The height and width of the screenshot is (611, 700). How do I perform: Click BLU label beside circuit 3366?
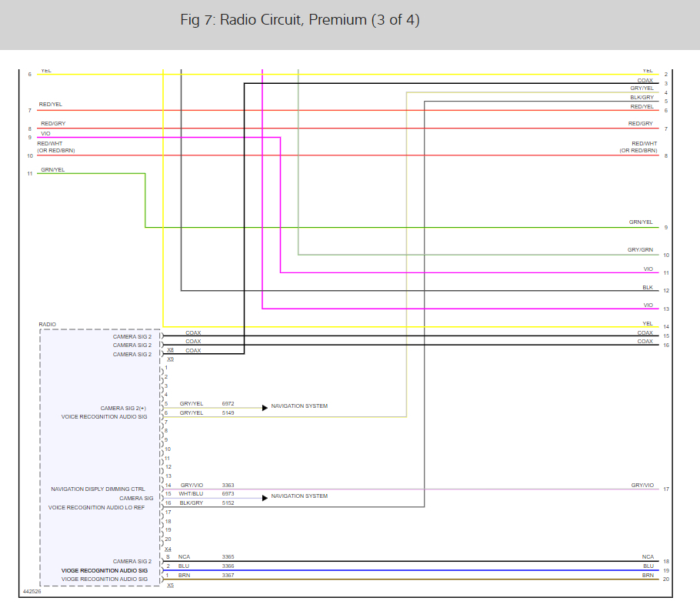click(184, 566)
